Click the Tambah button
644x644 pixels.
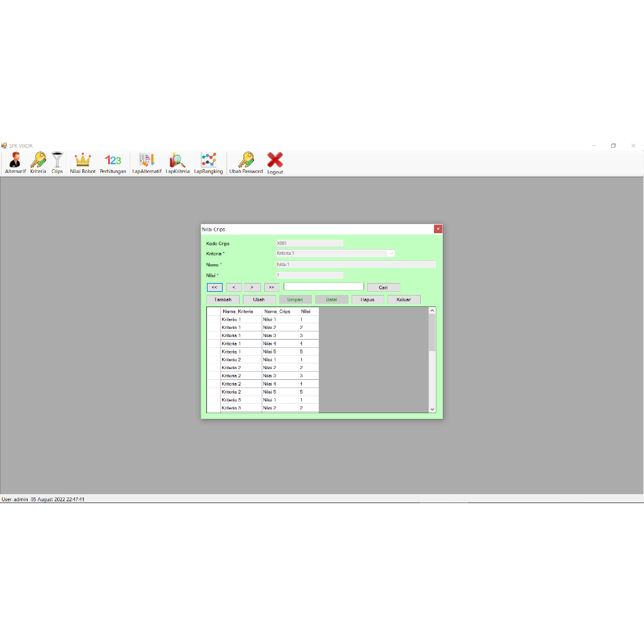(x=223, y=299)
